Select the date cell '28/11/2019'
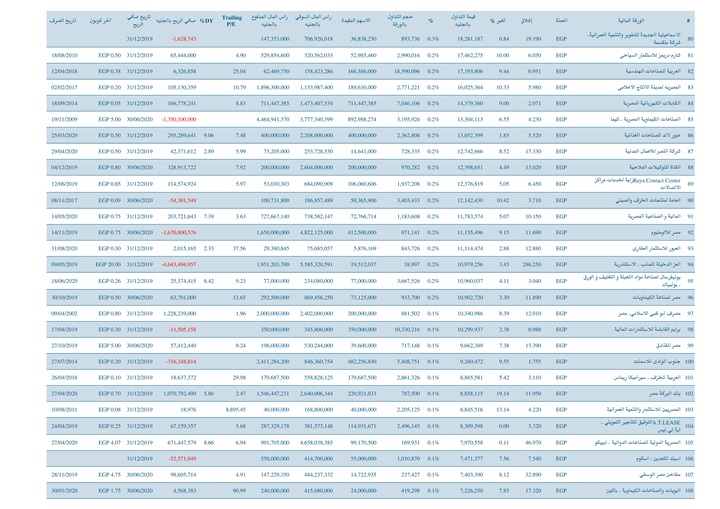The image size is (720, 509). 64,475
